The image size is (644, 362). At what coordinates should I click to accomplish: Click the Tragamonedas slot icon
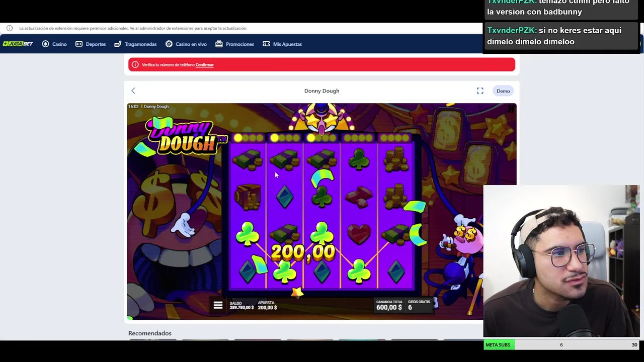point(118,44)
